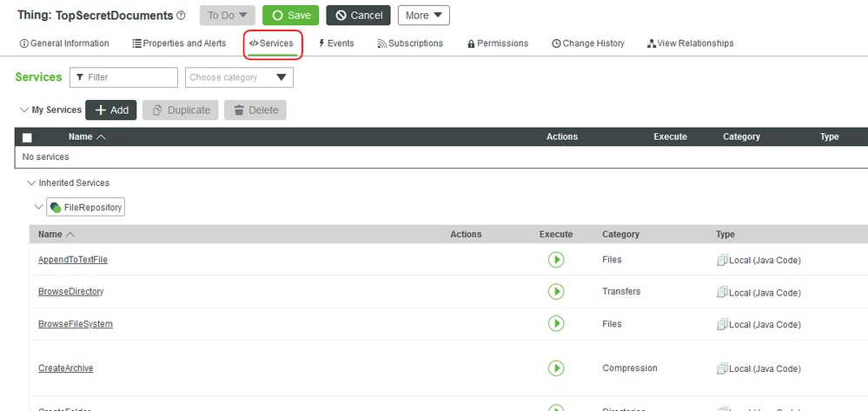Open the BrowseDirectory service link
Viewport: 868px width, 411px height.
(71, 291)
